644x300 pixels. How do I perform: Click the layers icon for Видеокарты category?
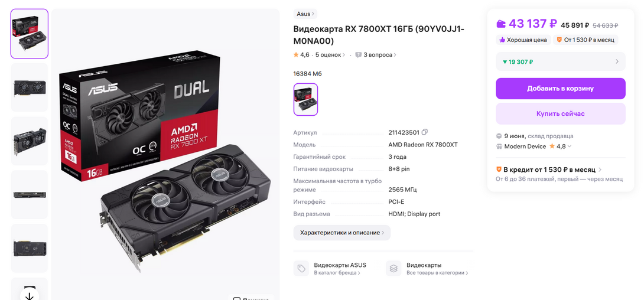393,268
